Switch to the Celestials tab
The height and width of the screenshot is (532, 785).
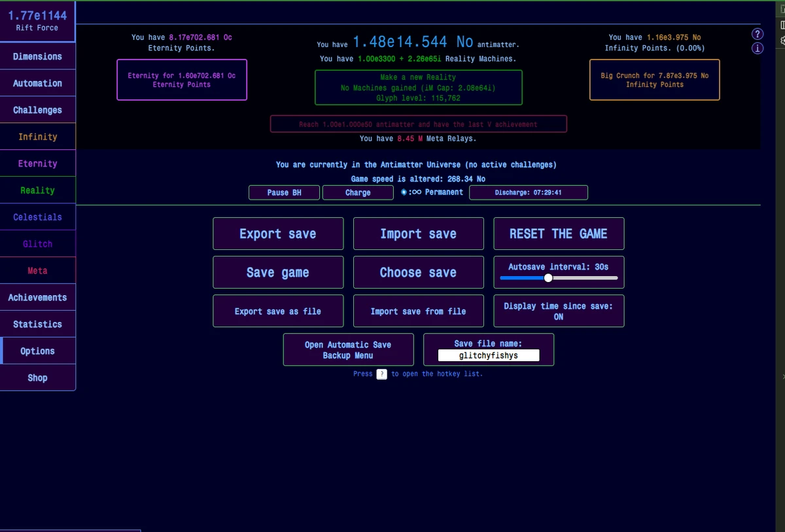tap(37, 217)
